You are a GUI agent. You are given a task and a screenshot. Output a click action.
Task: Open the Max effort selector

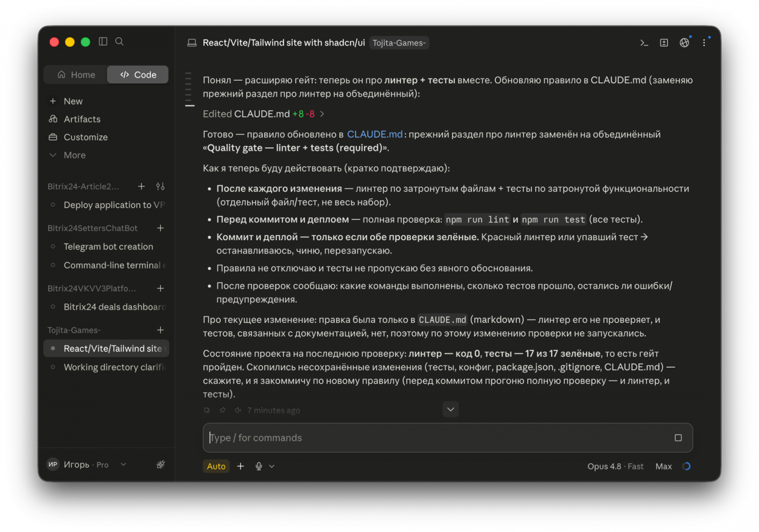pyautogui.click(x=663, y=466)
